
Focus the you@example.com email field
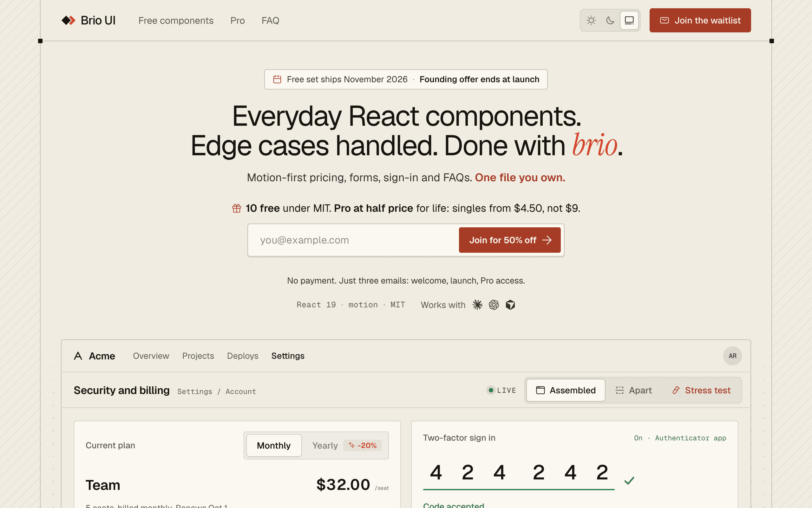pyautogui.click(x=353, y=240)
